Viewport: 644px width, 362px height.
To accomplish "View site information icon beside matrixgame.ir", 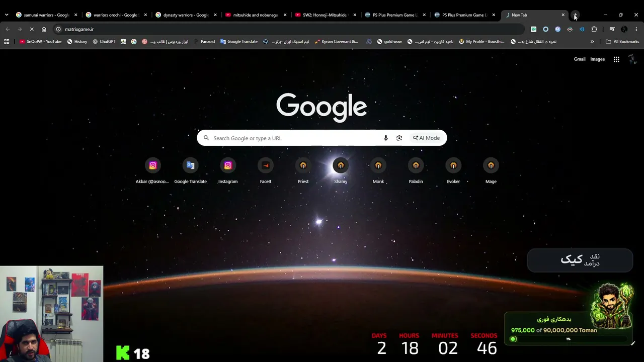I will point(58,29).
